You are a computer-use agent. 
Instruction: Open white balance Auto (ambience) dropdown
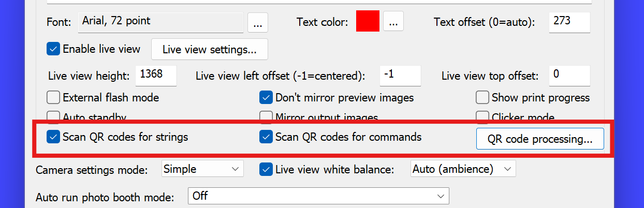(x=463, y=169)
